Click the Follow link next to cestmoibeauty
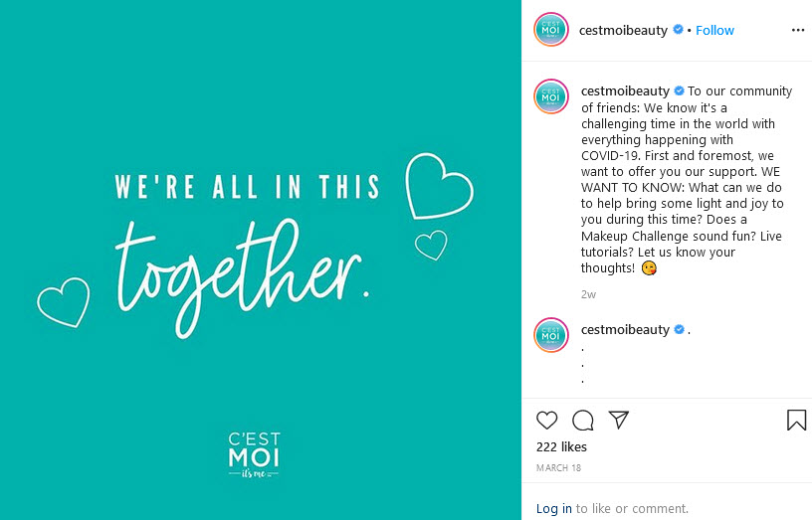This screenshot has width=812, height=520. tap(714, 31)
